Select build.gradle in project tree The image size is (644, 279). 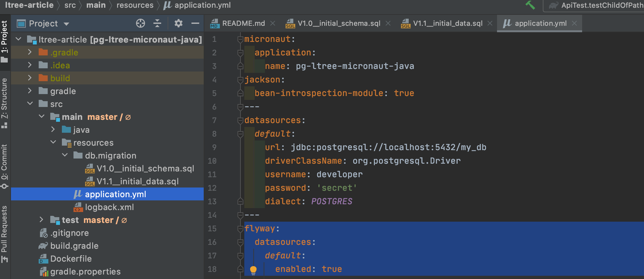point(74,245)
